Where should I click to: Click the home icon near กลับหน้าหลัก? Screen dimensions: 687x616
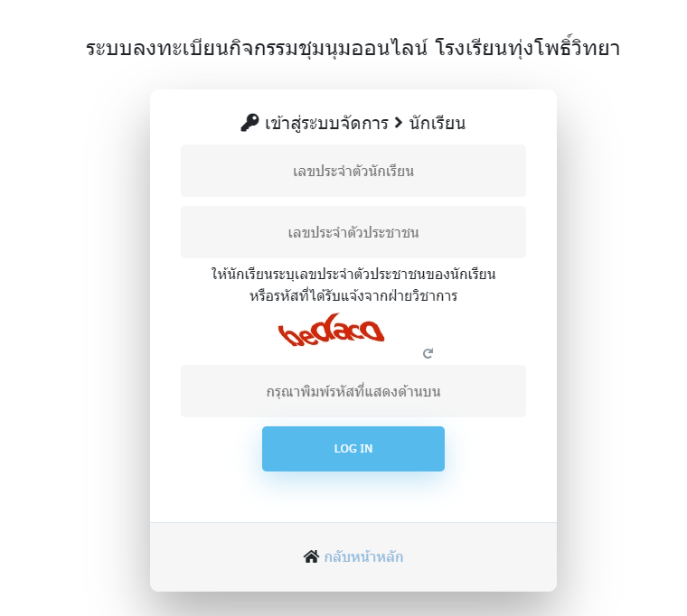point(311,557)
